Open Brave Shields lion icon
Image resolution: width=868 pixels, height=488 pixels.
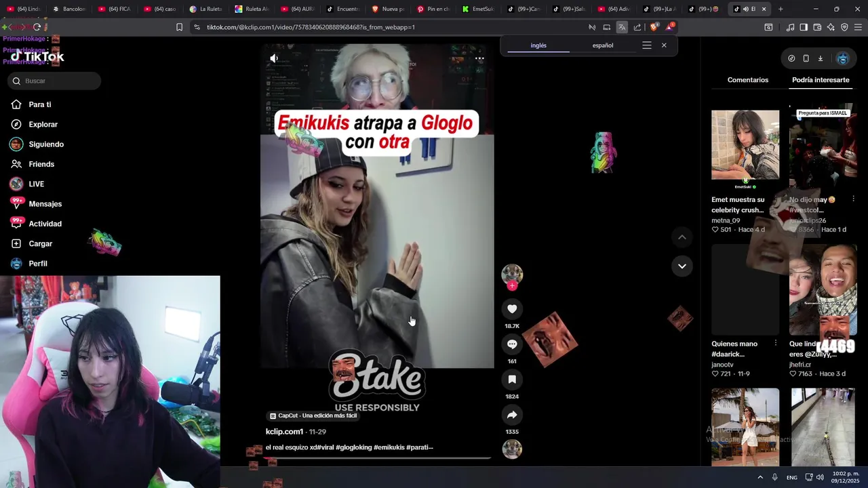[654, 27]
